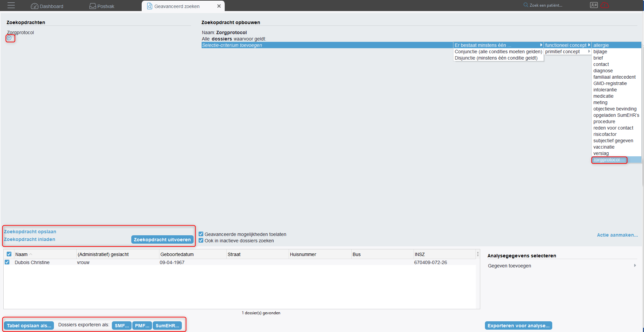Screen dimensions: 644x332
Task: Select 'diagnose' from concept list
Action: coord(617,71)
